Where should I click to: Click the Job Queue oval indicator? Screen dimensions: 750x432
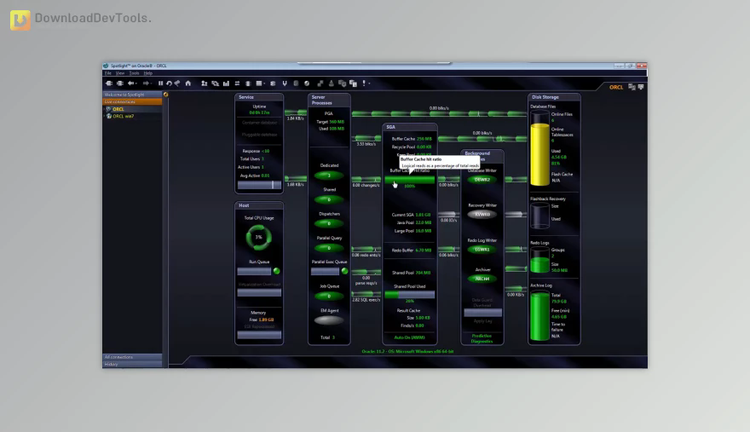pyautogui.click(x=329, y=296)
